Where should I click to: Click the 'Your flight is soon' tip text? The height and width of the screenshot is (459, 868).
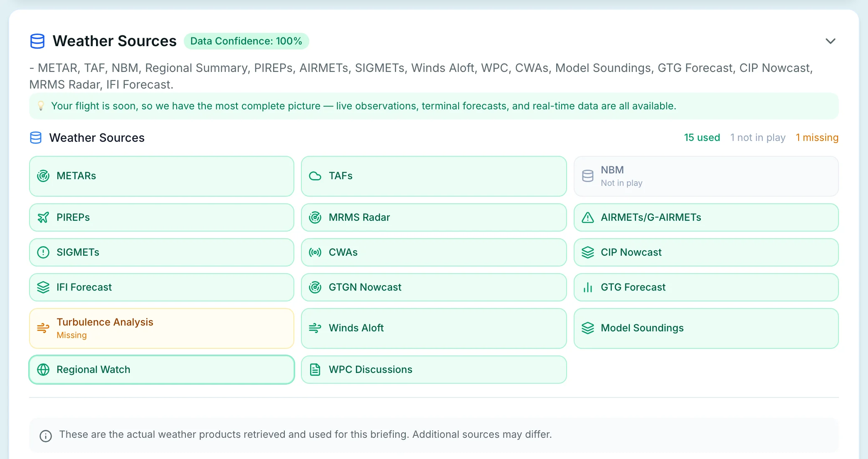pos(364,106)
